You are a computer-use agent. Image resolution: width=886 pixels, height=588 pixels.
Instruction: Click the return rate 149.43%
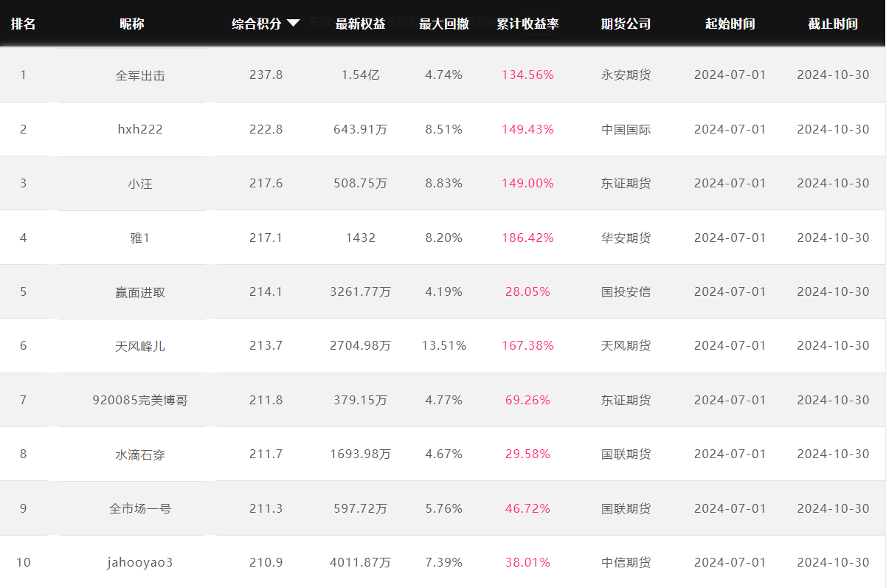click(527, 129)
